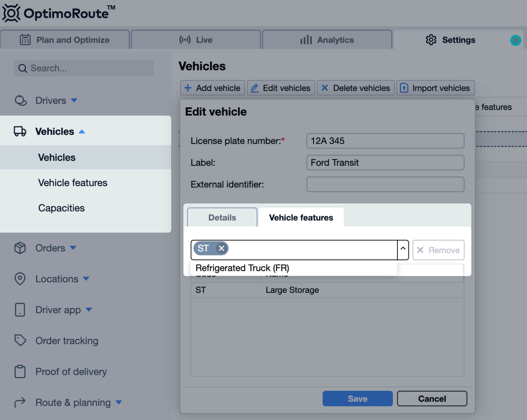Click the Driver app phone icon
527x420 pixels.
tap(20, 310)
